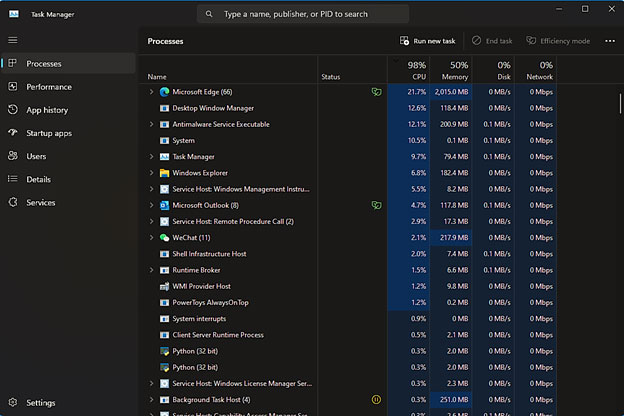The image size is (624, 416).
Task: Click the Windows Explorer folder icon
Action: click(x=164, y=173)
